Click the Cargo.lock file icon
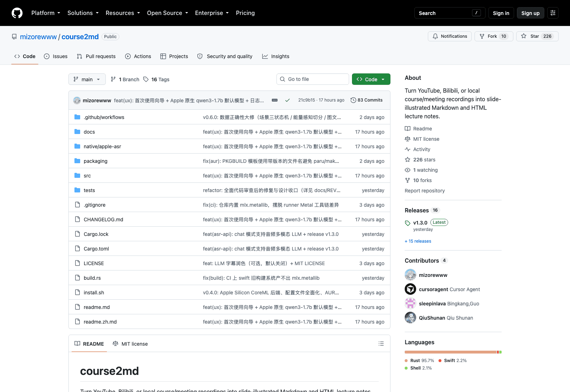The width and height of the screenshot is (570, 392). point(77,234)
